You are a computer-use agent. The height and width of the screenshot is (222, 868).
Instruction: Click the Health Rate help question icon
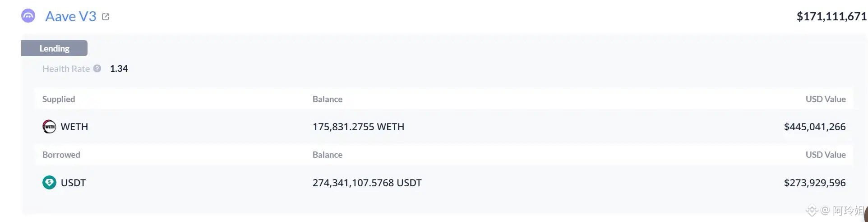[97, 69]
